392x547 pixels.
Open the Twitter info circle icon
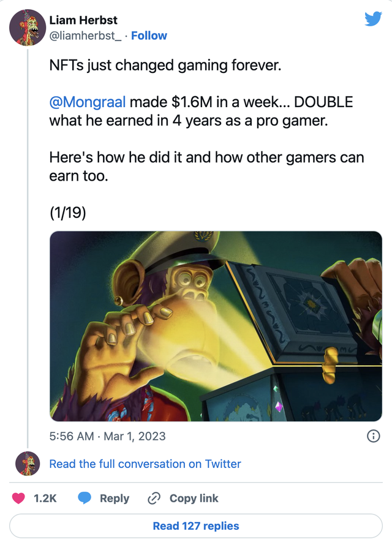372,436
